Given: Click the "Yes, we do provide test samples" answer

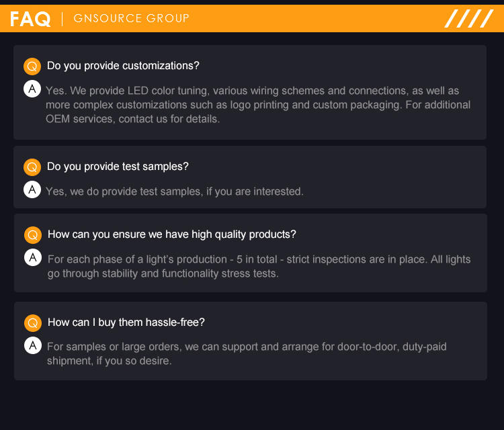Looking at the screenshot, I should (x=175, y=191).
